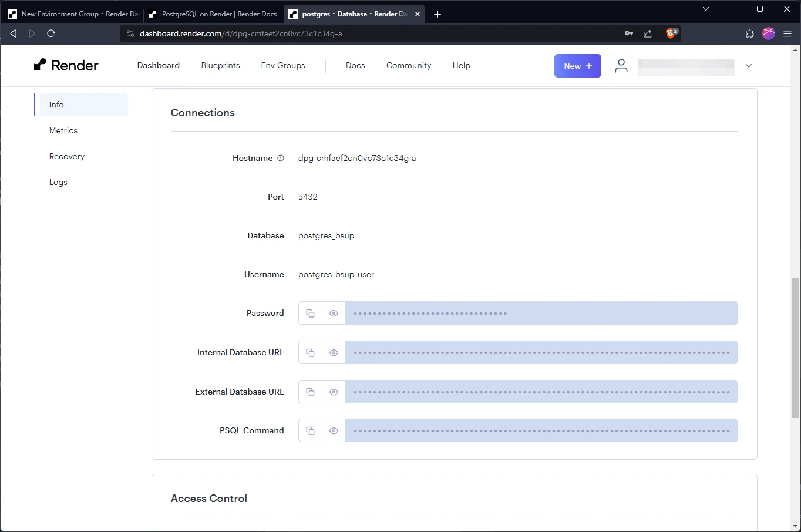Open the Blueprints section
The width and height of the screenshot is (801, 532).
click(220, 65)
